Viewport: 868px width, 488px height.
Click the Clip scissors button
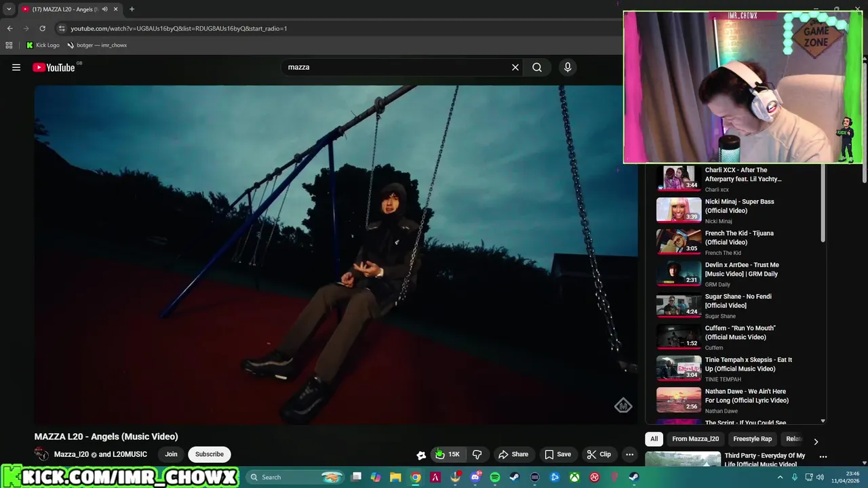[599, 455]
